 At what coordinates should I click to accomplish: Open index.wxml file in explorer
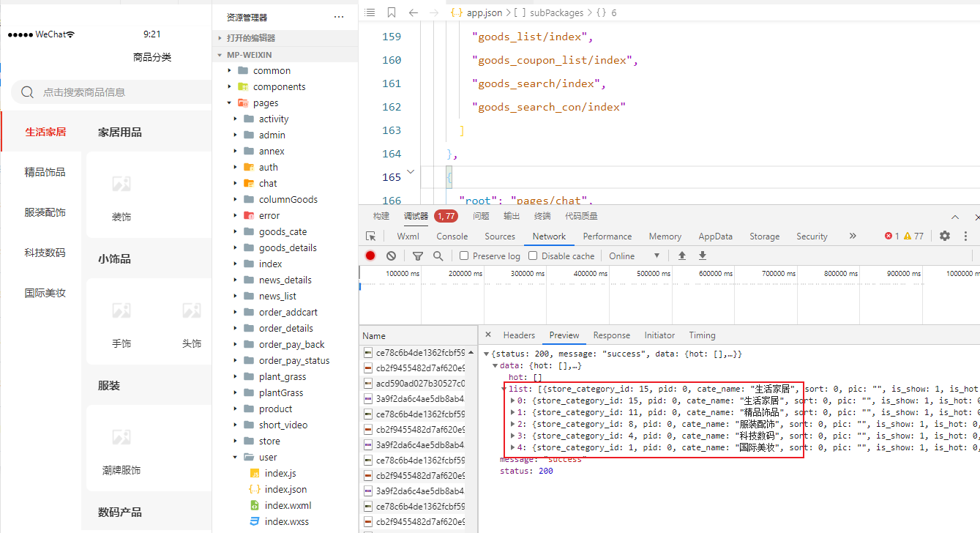pyautogui.click(x=288, y=505)
